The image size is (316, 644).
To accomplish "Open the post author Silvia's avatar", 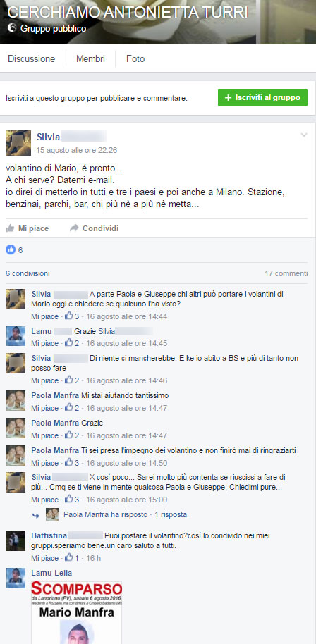I will tap(18, 143).
